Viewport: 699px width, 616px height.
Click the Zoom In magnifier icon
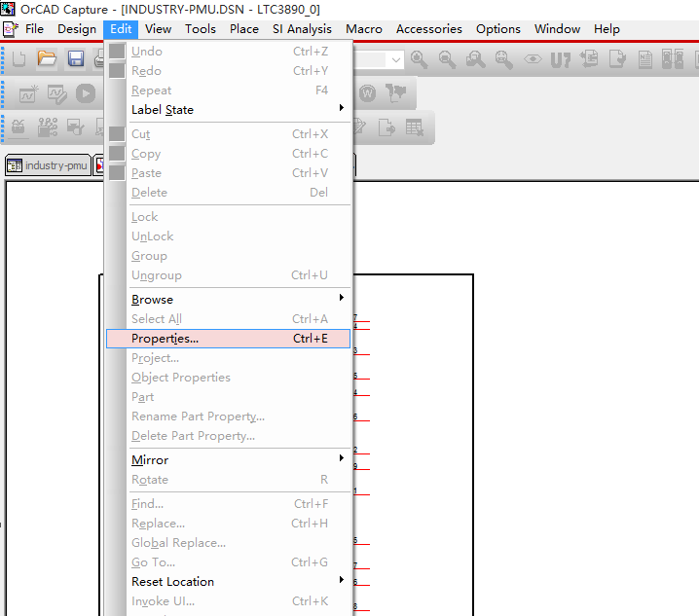tap(420, 59)
